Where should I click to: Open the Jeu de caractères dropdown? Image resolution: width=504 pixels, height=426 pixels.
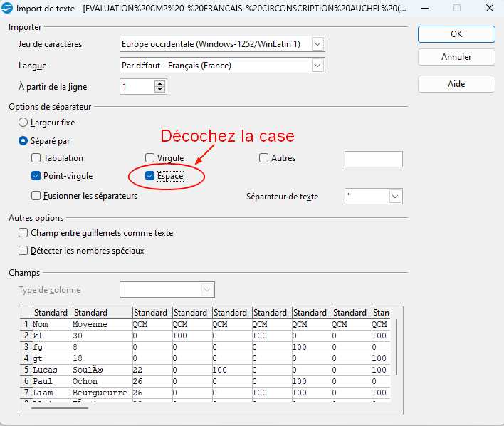pos(317,44)
